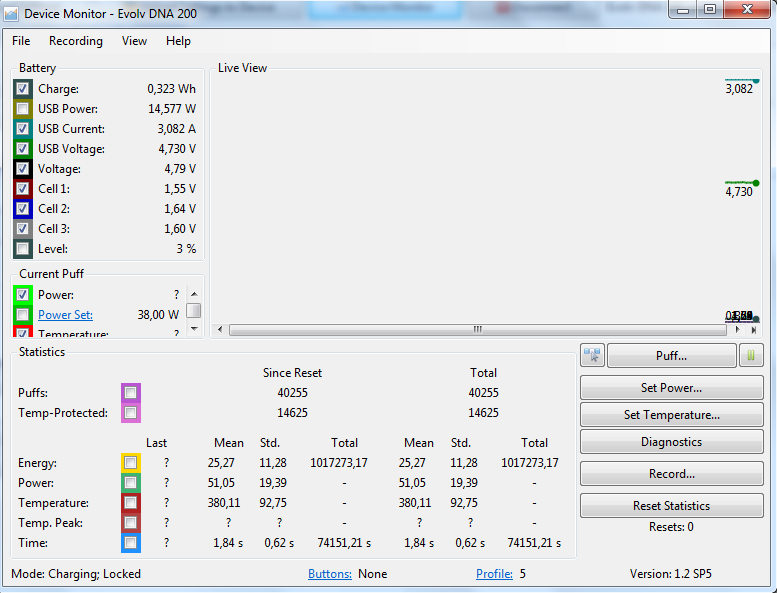Screen dimensions: 777x593
Task: Toggle the USB Current checkbox
Action: pyautogui.click(x=23, y=129)
